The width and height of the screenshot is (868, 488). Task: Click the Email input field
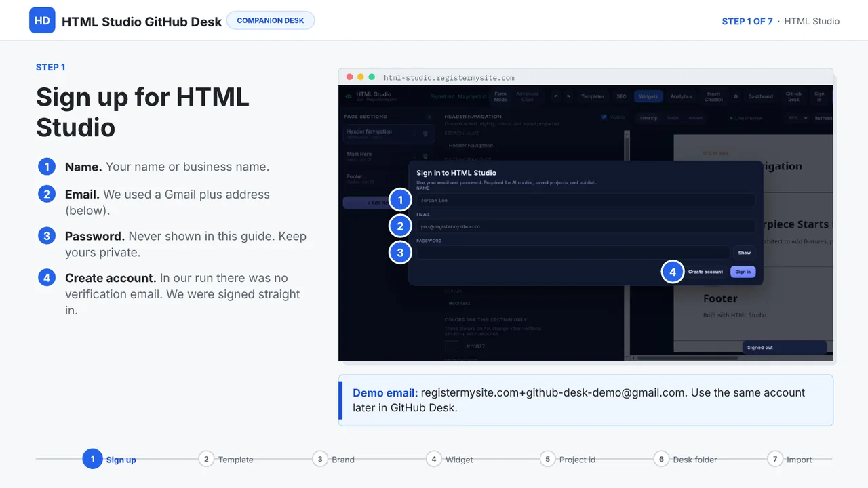pyautogui.click(x=585, y=226)
